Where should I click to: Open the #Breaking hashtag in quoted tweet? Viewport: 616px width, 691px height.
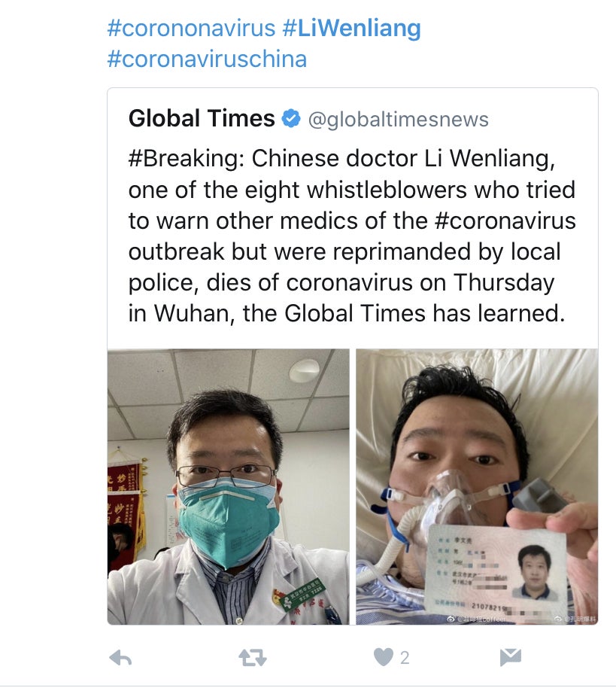click(x=187, y=159)
